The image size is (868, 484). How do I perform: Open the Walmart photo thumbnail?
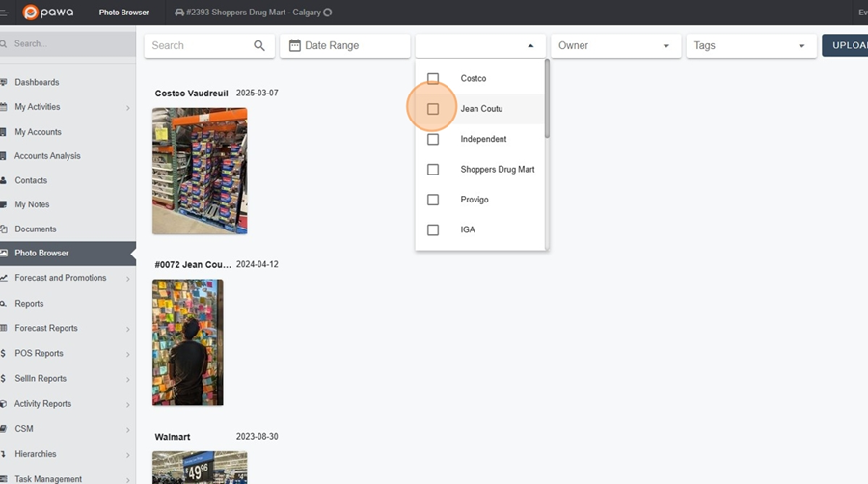(200, 468)
